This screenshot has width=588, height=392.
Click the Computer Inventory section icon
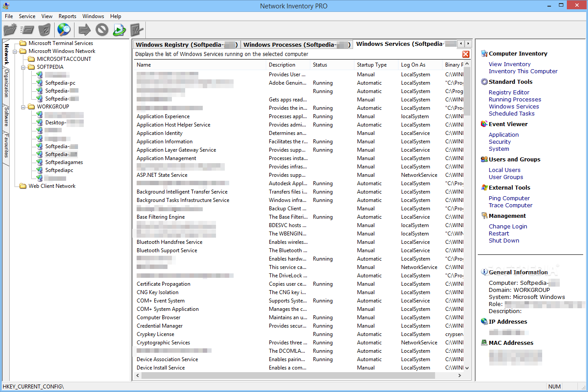(484, 53)
